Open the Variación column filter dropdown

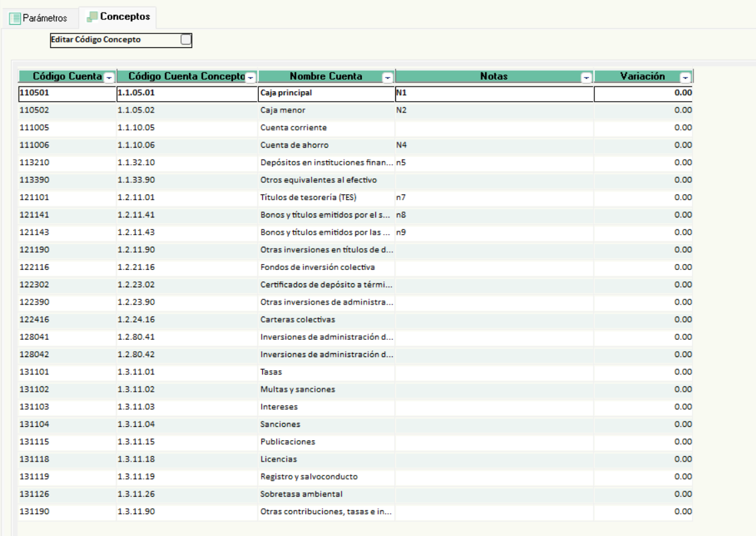(x=687, y=77)
